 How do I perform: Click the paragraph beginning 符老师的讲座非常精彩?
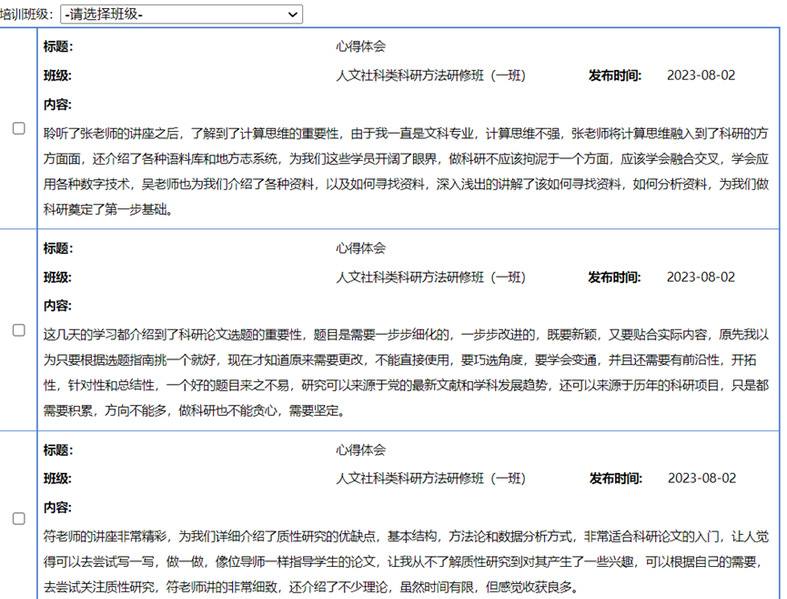coord(406,561)
